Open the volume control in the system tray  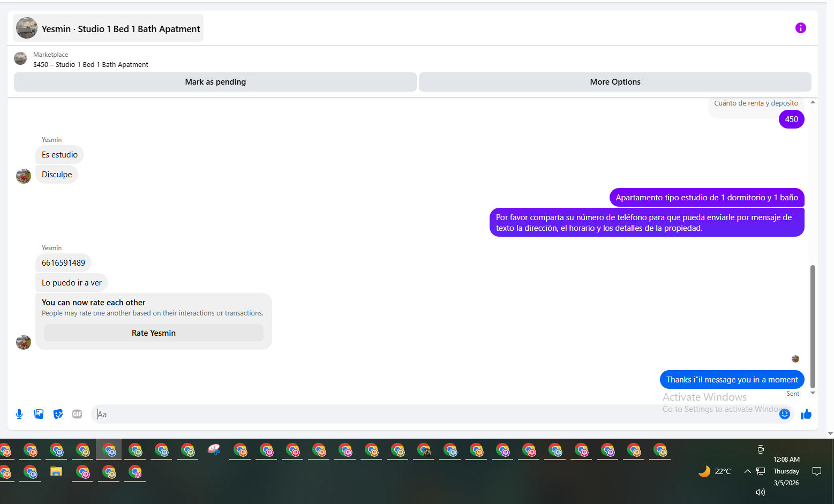[761, 492]
